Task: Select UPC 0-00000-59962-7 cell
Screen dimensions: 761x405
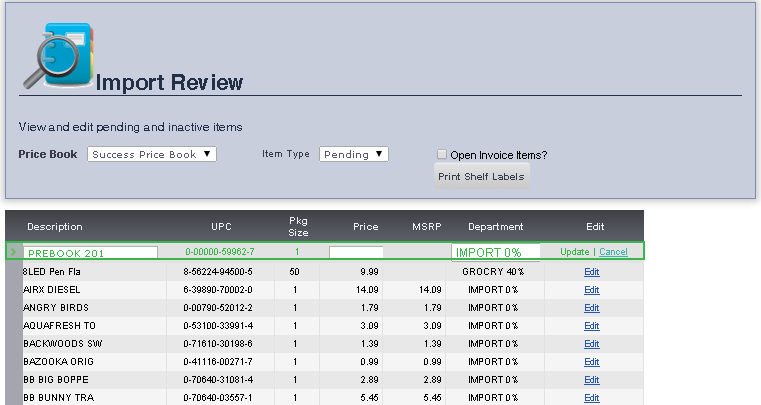Action: 219,252
